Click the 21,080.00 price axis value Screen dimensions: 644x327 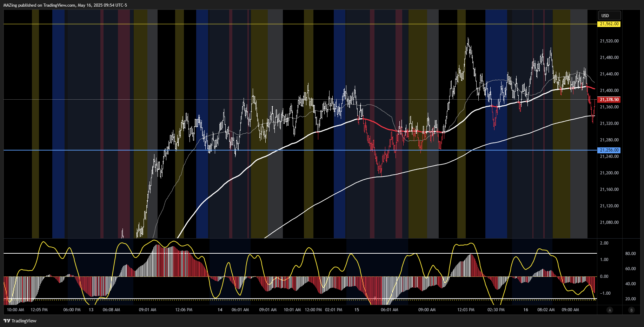click(x=609, y=222)
